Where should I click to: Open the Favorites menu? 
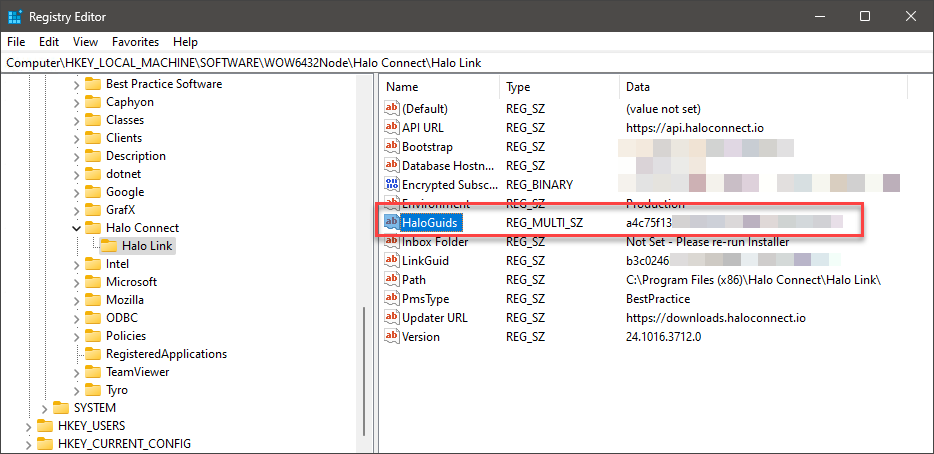(x=135, y=42)
